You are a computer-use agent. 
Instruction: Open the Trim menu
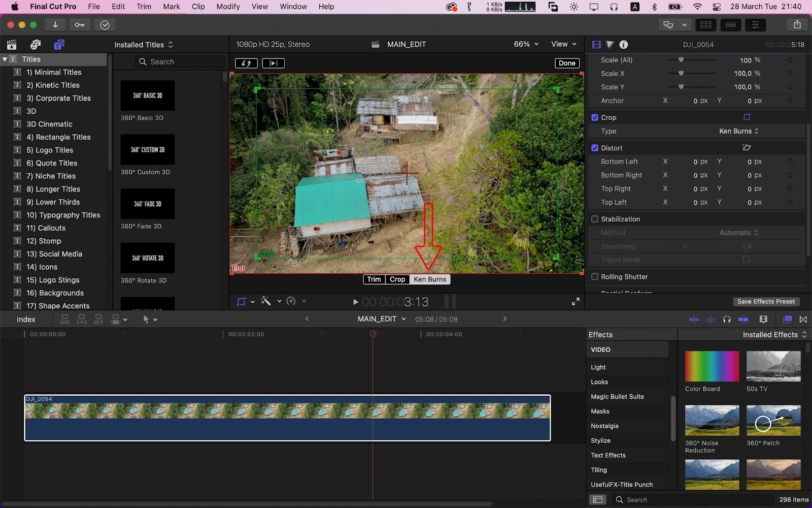pos(144,7)
